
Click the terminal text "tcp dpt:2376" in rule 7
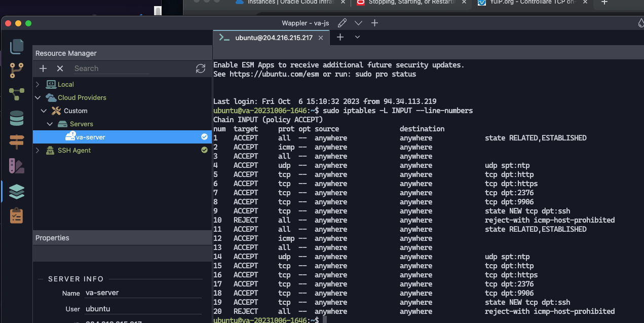[509, 193]
